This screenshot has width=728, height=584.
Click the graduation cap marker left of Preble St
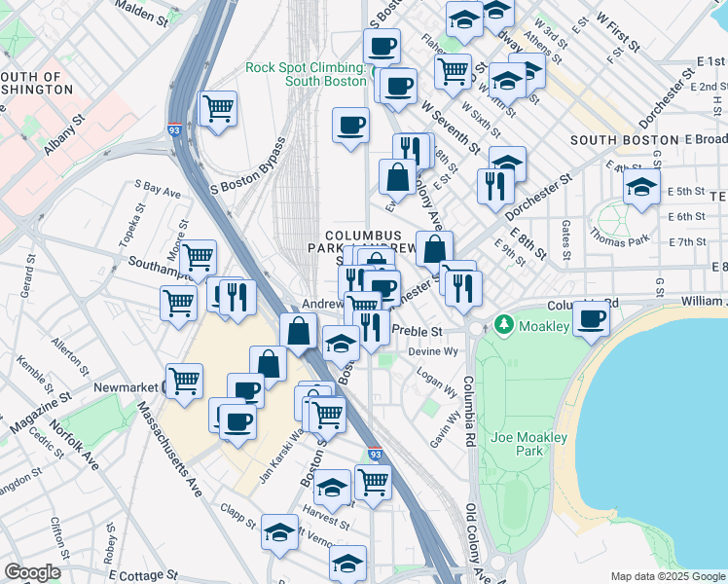(x=341, y=344)
